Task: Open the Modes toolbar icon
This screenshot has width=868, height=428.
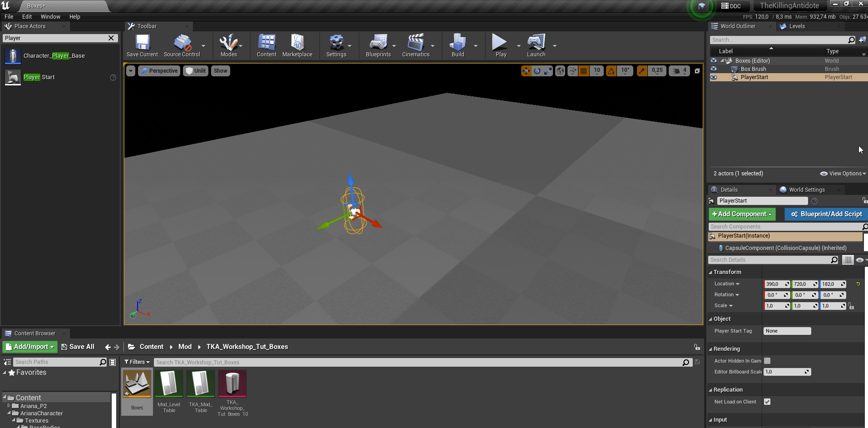Action: 228,45
